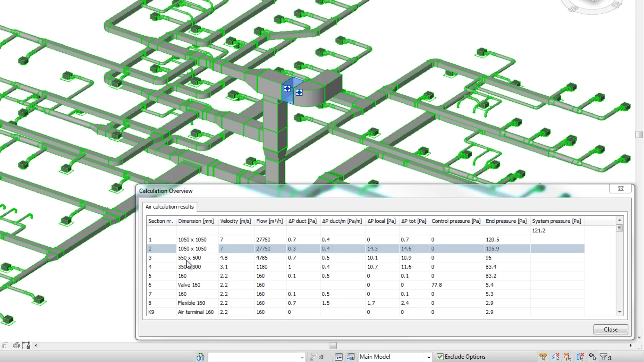
Task: Toggle Select Underlay Elements icon
Action: click(555, 357)
